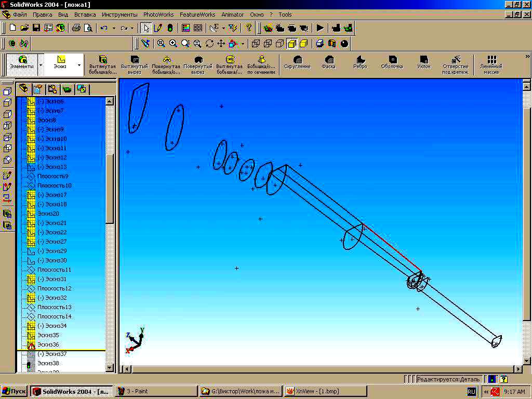
Task: Open the Инструменты menu
Action: 119,15
